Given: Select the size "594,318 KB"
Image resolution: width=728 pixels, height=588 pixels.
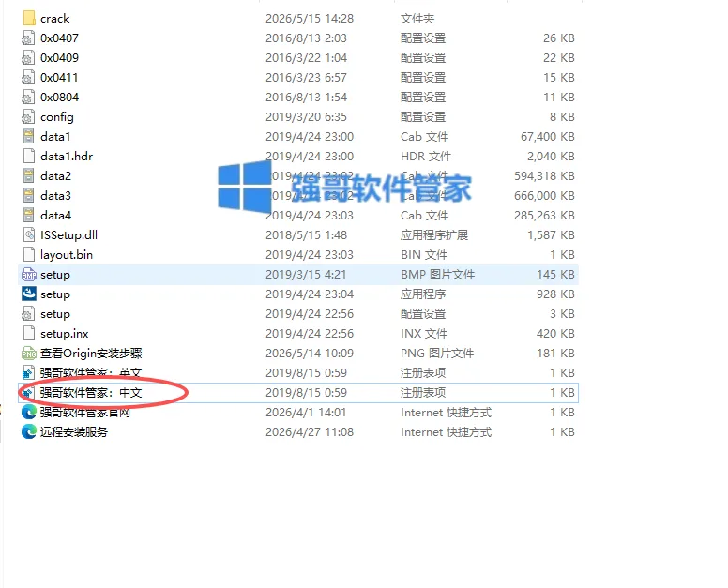Looking at the screenshot, I should coord(544,176).
